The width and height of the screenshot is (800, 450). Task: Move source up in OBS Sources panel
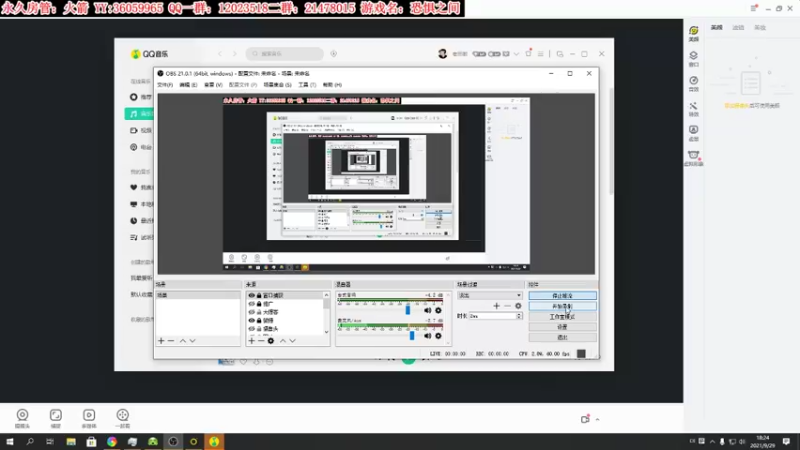pos(283,340)
